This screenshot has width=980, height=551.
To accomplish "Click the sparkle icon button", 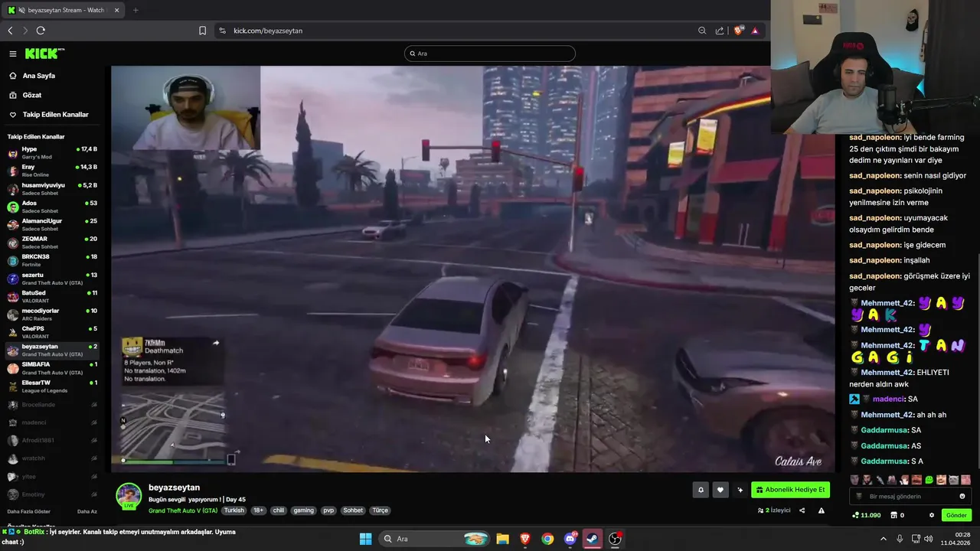I will pos(740,490).
